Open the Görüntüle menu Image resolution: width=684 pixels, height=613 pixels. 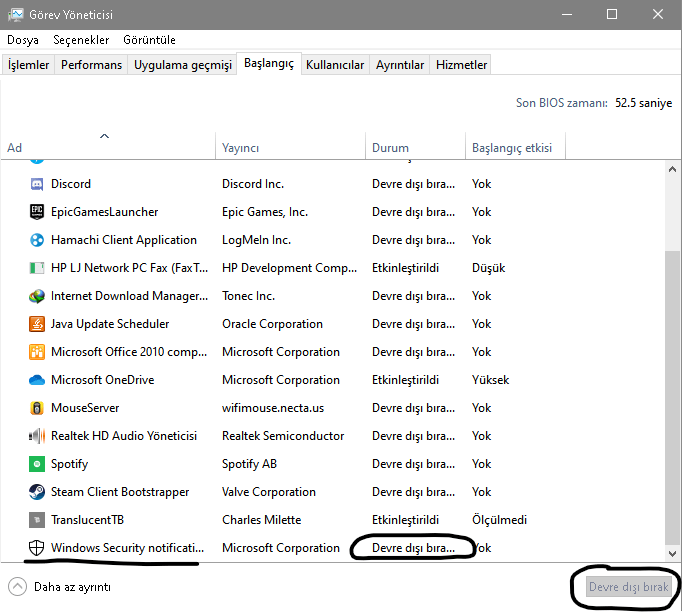tap(149, 40)
